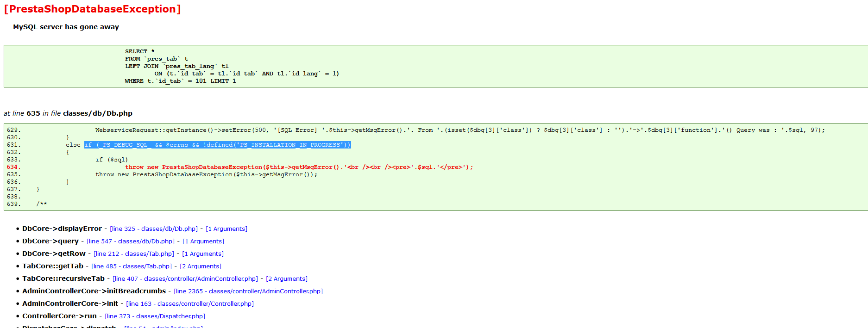Click the /** comment on line 639
Viewport: 868px width, 328px height.
click(42, 204)
